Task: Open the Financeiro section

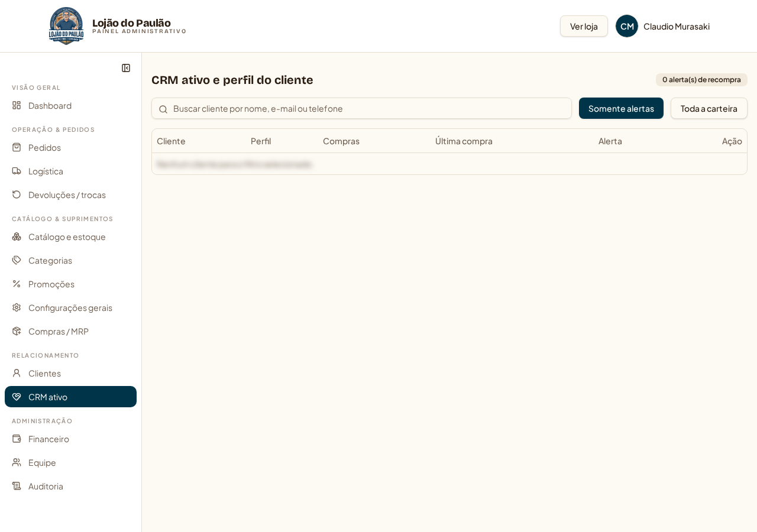Action: (x=70, y=439)
